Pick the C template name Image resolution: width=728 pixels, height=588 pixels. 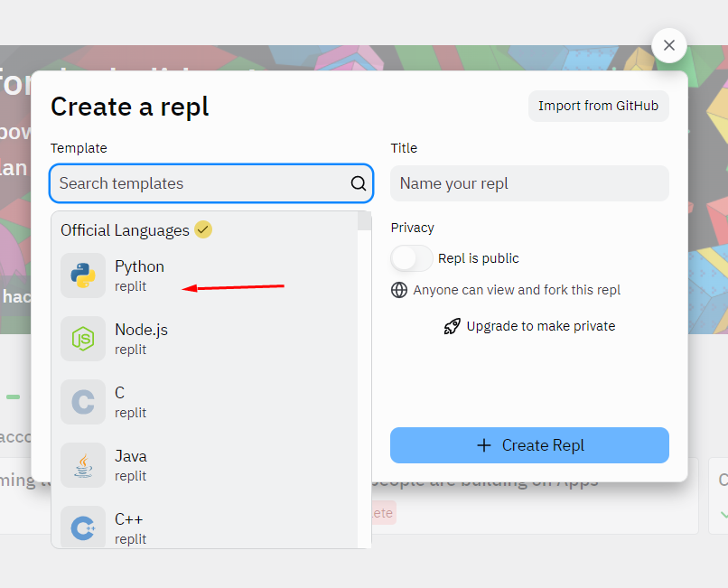(120, 393)
